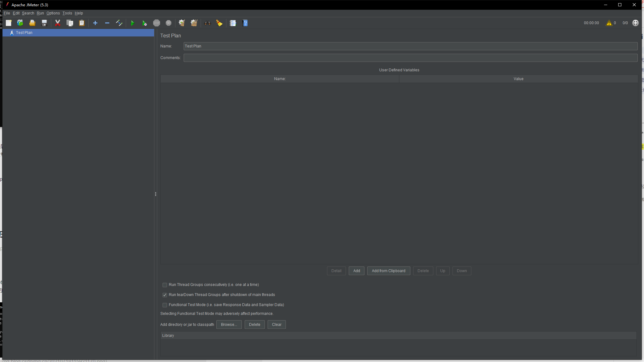
Task: Toggle the tree Expand/Collapse toggle icon
Action: [x=119, y=23]
